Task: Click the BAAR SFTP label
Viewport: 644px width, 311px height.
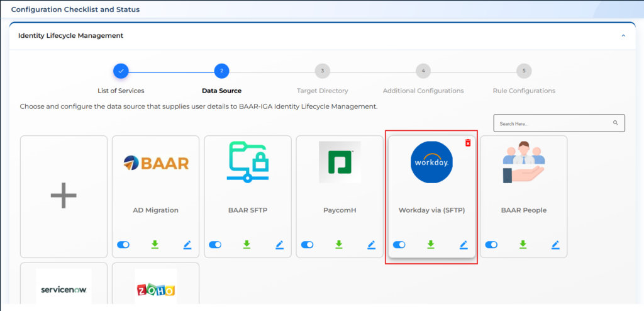Action: coord(248,210)
